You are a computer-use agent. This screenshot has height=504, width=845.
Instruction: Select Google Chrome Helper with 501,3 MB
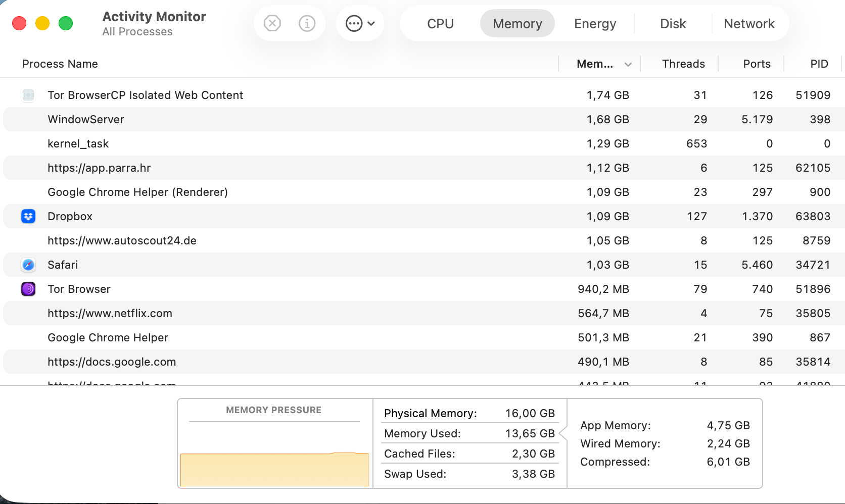(x=108, y=338)
